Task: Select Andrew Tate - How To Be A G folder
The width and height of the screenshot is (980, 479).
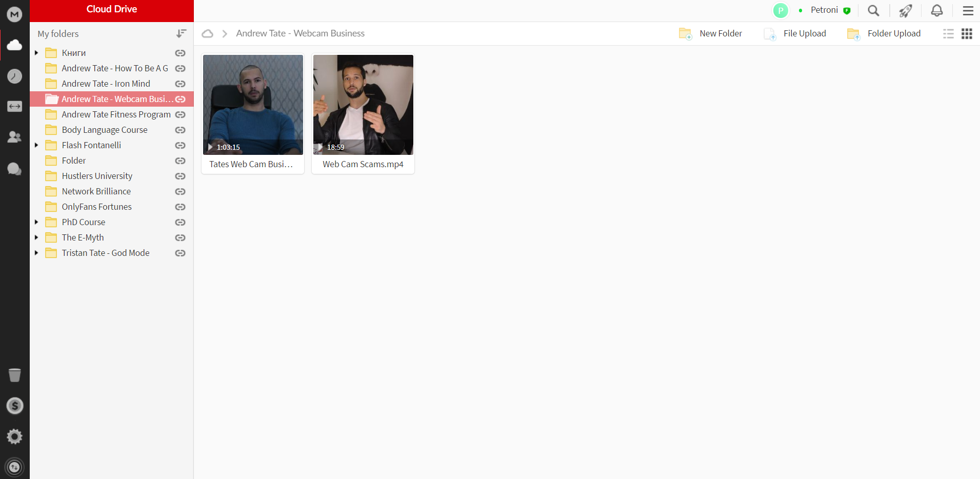Action: pos(112,68)
